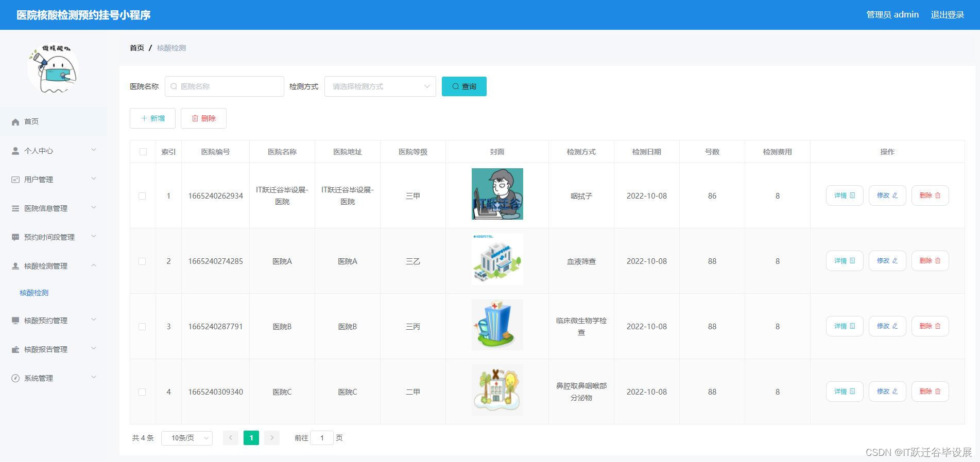Click the home icon beside 首页
Image resolution: width=980 pixels, height=462 pixels.
tap(15, 122)
